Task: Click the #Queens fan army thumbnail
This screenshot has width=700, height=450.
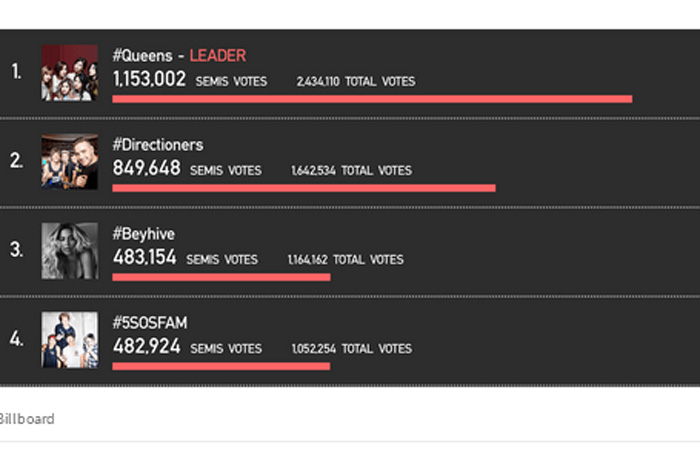Action: tap(69, 72)
